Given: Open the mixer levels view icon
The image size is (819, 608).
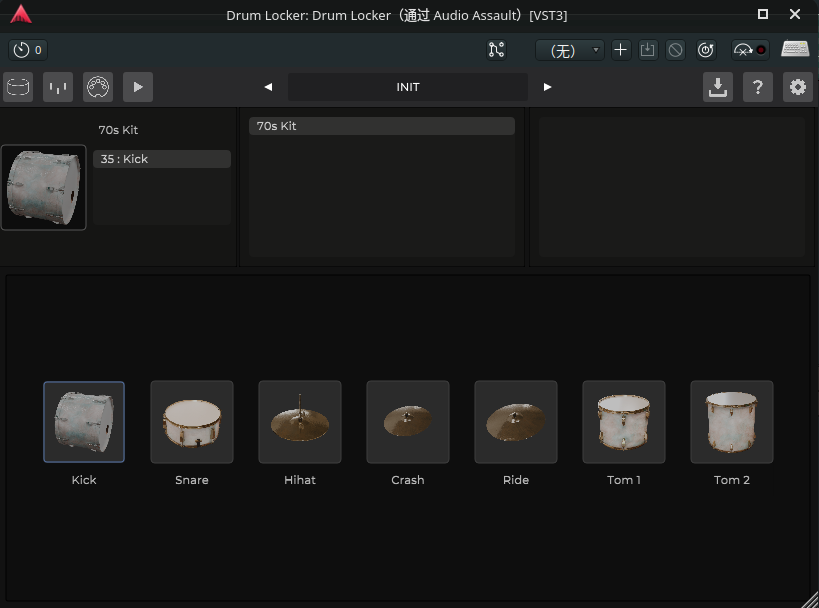Looking at the screenshot, I should pos(58,87).
